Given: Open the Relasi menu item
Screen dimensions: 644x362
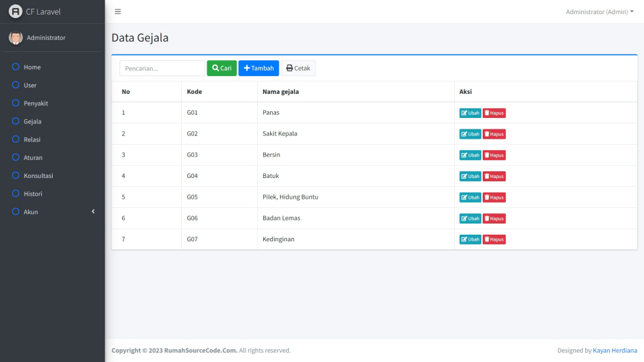Looking at the screenshot, I should click(x=53, y=139).
